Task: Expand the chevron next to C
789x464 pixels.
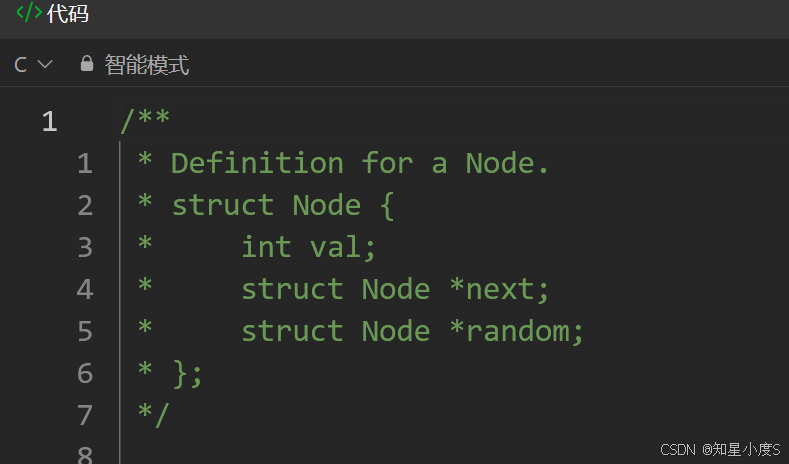Action: (45, 64)
